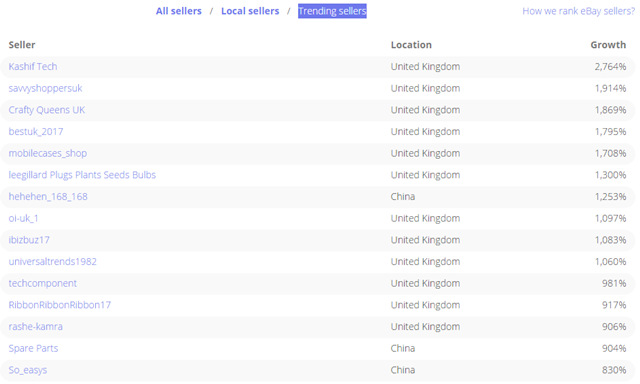
Task: Select the 1,708% growth value
Action: tap(610, 153)
